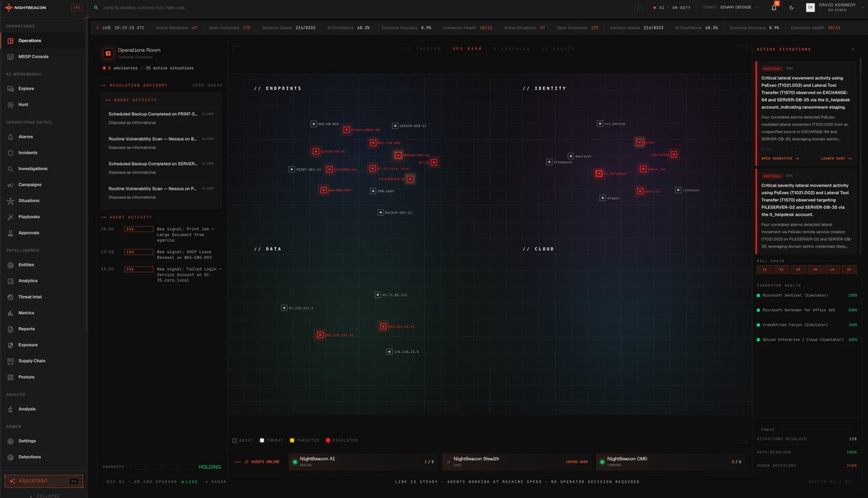Open Settings under Admin
Image resolution: width=868 pixels, height=498 pixels.
point(43,441)
